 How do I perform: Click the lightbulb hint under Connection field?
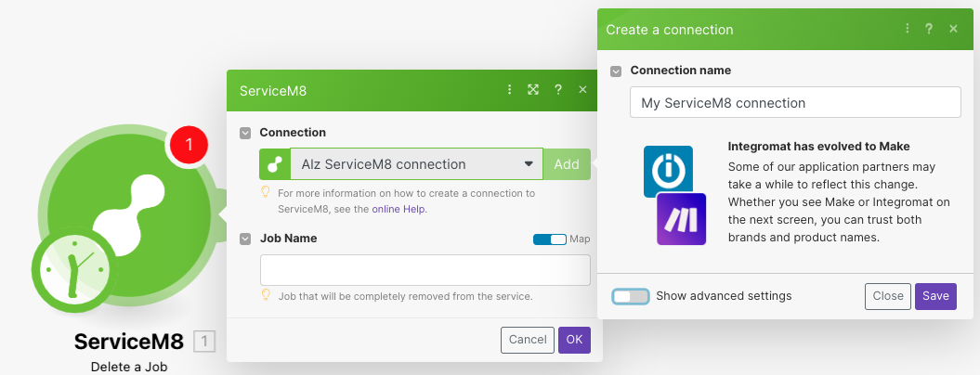265,192
